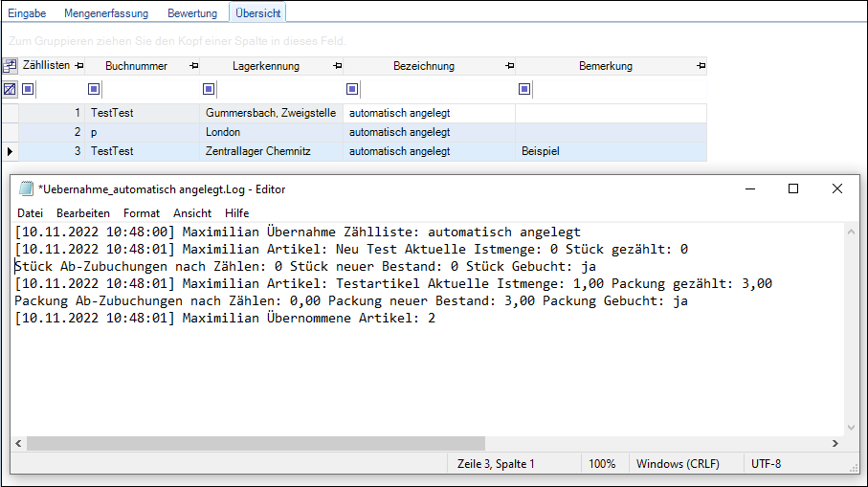
Task: Pin the Bemerkung column
Action: [x=701, y=66]
